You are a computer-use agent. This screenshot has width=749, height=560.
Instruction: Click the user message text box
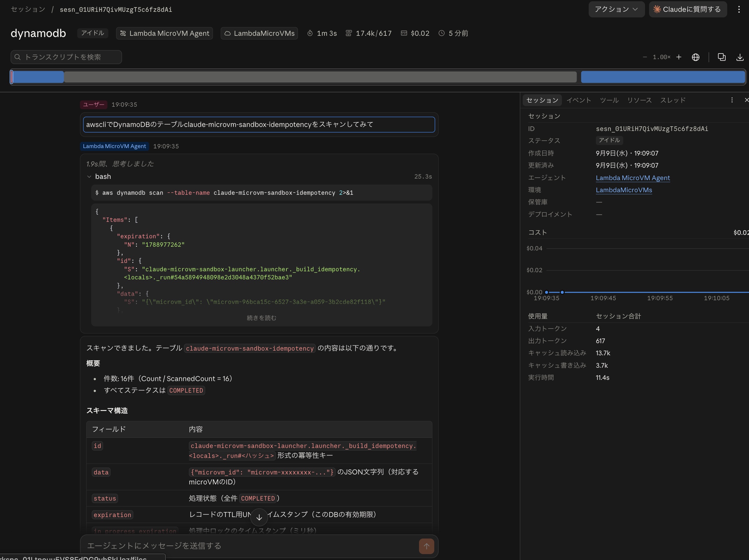[x=259, y=124]
